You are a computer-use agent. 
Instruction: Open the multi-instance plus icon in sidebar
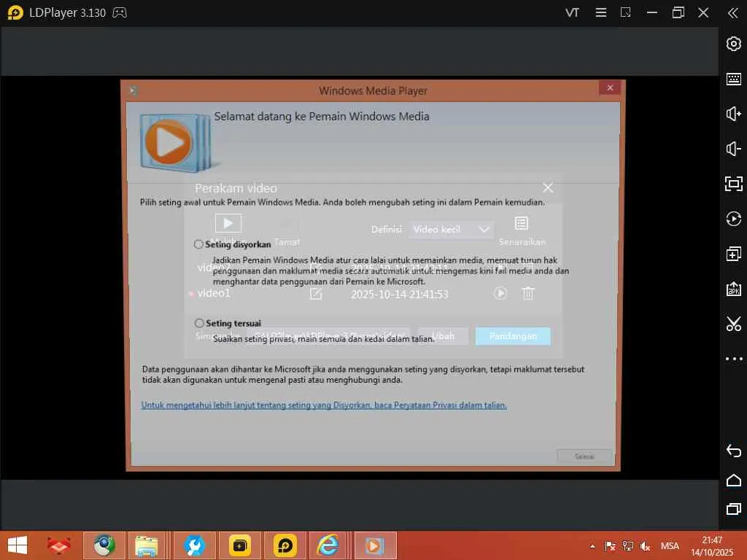pyautogui.click(x=733, y=254)
